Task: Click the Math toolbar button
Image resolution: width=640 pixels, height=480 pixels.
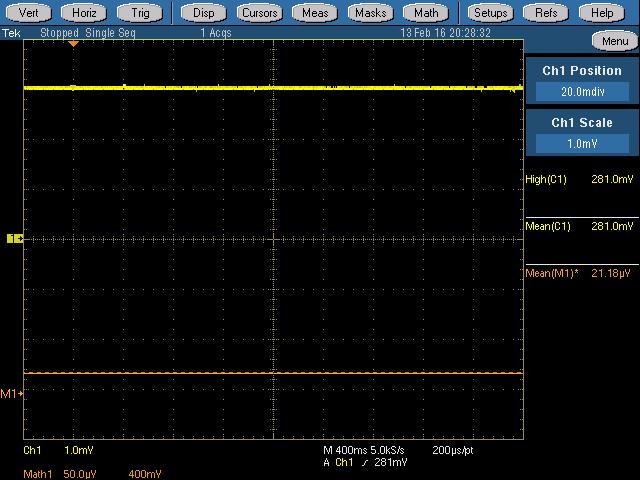Action: 427,13
